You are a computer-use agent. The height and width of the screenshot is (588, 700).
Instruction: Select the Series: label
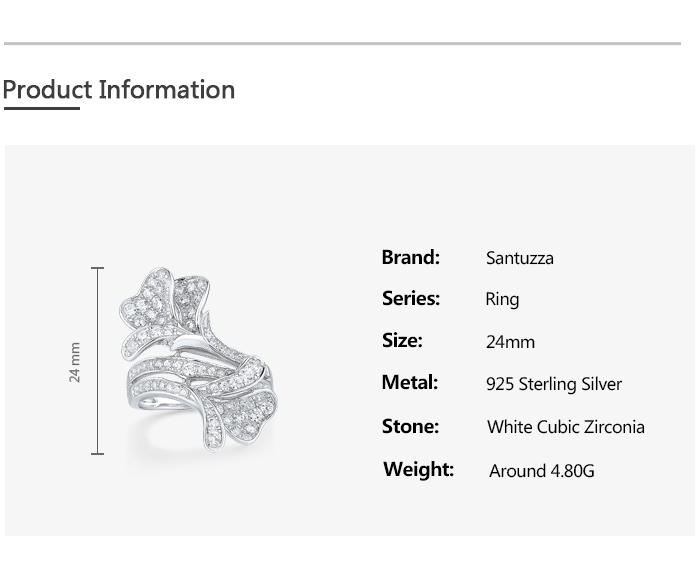(410, 298)
